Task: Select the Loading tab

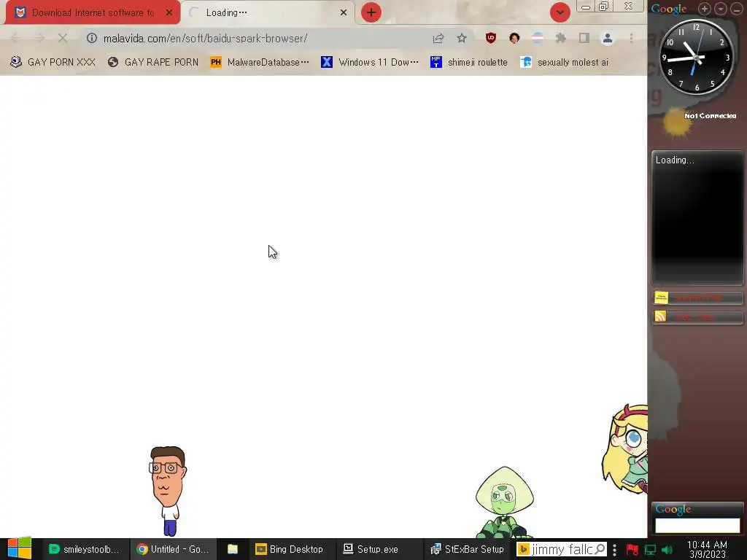Action: (269, 12)
